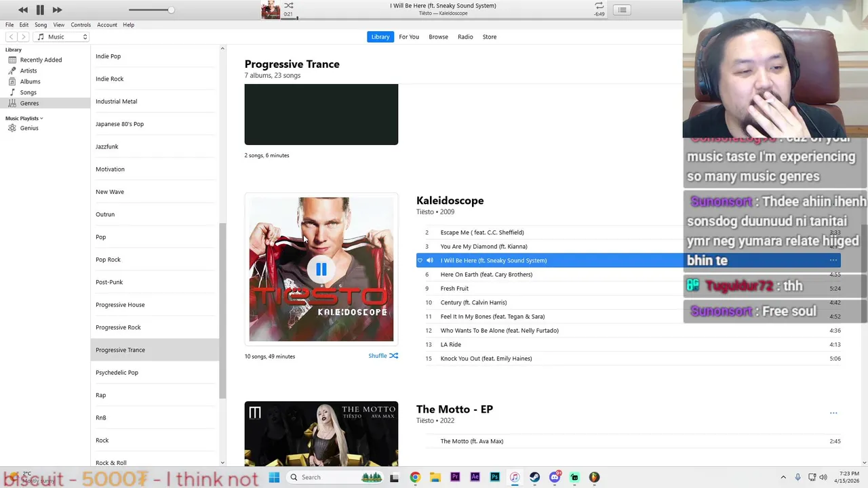Open Steam from the taskbar

534,477
